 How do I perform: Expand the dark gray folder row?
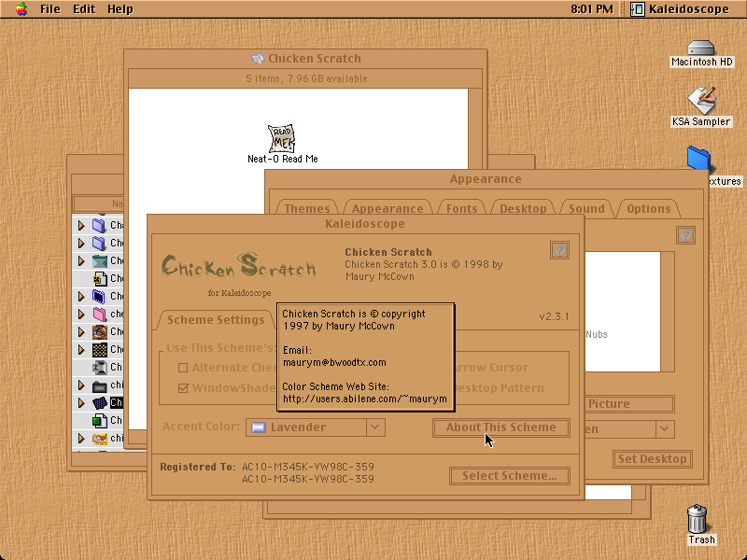(81, 385)
